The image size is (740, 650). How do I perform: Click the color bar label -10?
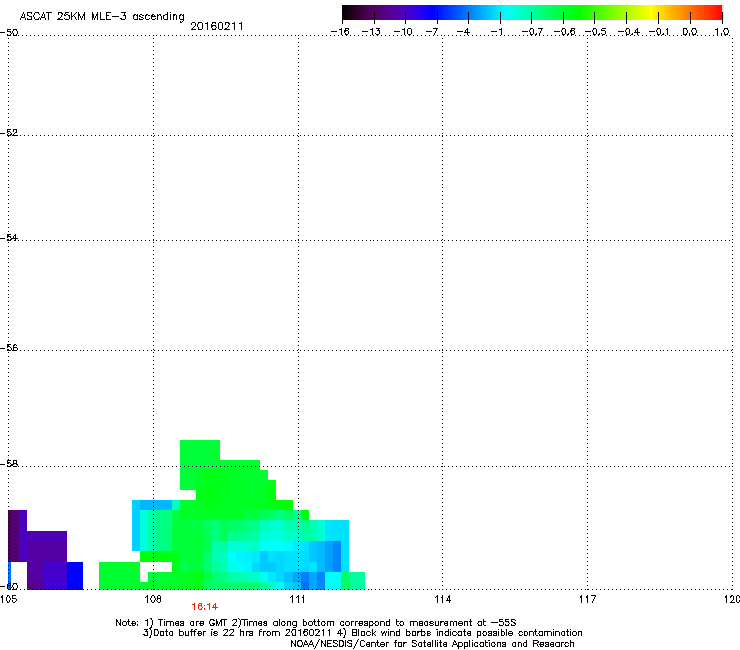click(403, 32)
